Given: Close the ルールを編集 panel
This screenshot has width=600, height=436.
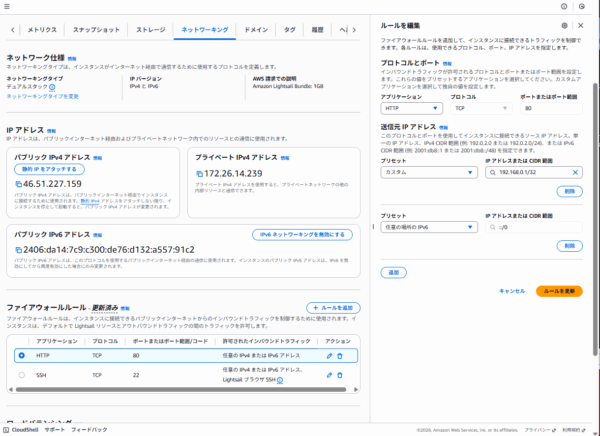Looking at the screenshot, I should point(580,26).
